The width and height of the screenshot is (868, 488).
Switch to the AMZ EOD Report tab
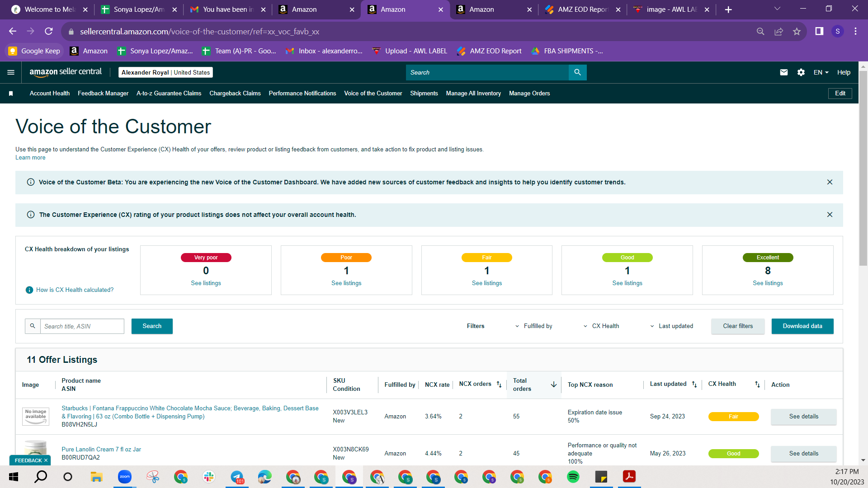(582, 9)
